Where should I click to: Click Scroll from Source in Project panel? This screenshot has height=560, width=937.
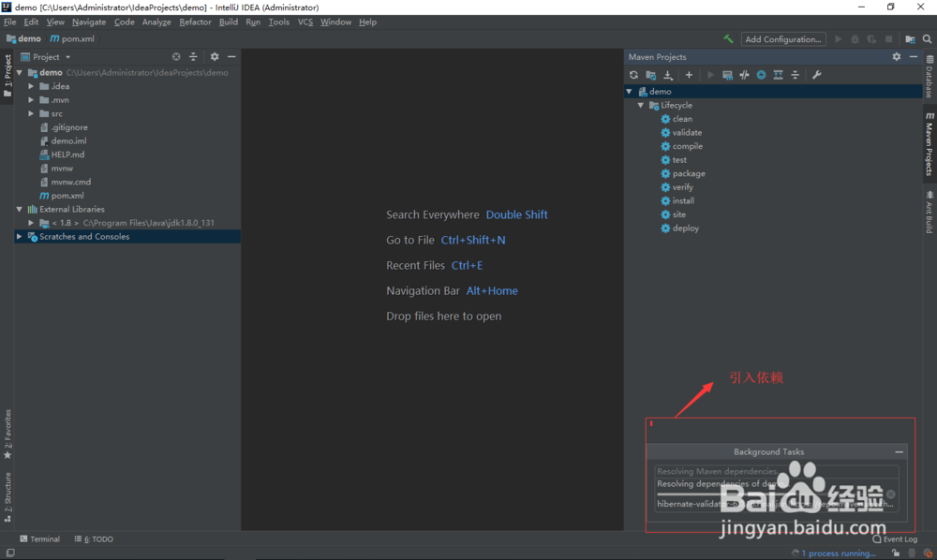click(x=176, y=57)
